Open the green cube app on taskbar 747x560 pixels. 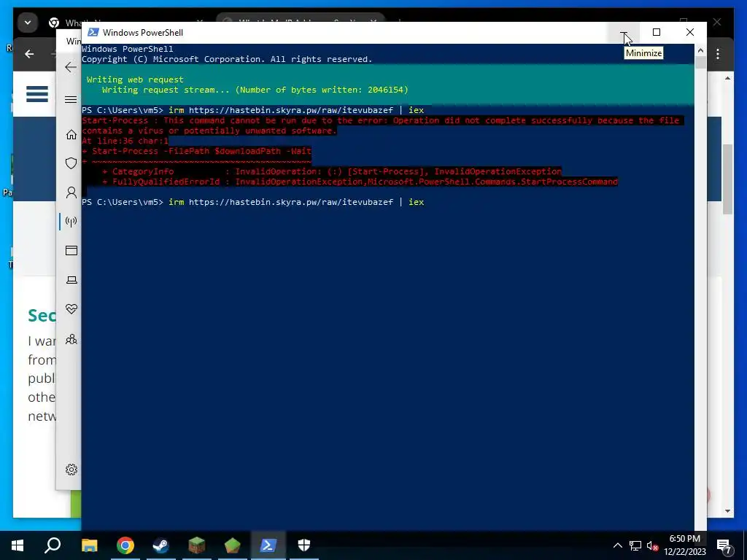tap(232, 545)
